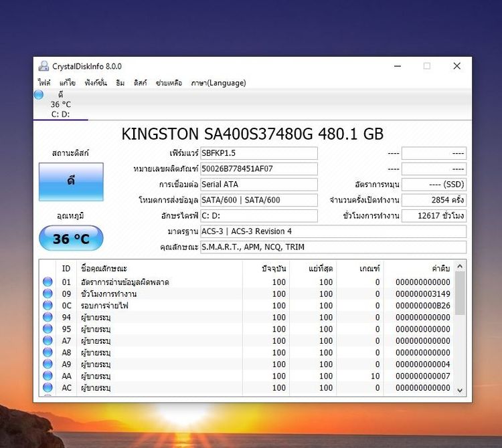
Task: Click status orb of attribute row 09
Action: click(x=48, y=294)
